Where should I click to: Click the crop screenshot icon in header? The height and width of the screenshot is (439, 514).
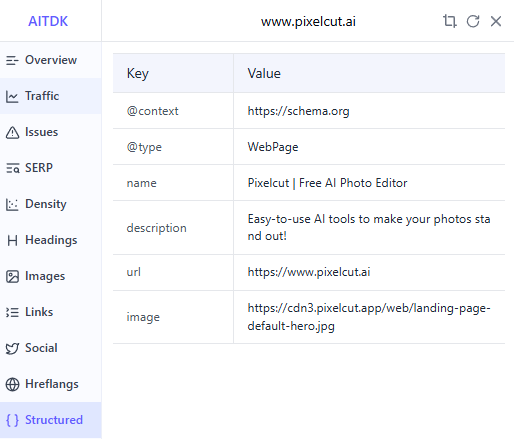tap(449, 21)
